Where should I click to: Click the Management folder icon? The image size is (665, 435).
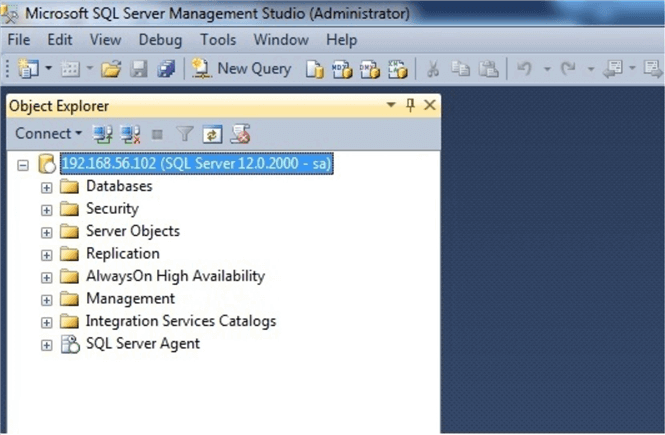click(69, 298)
